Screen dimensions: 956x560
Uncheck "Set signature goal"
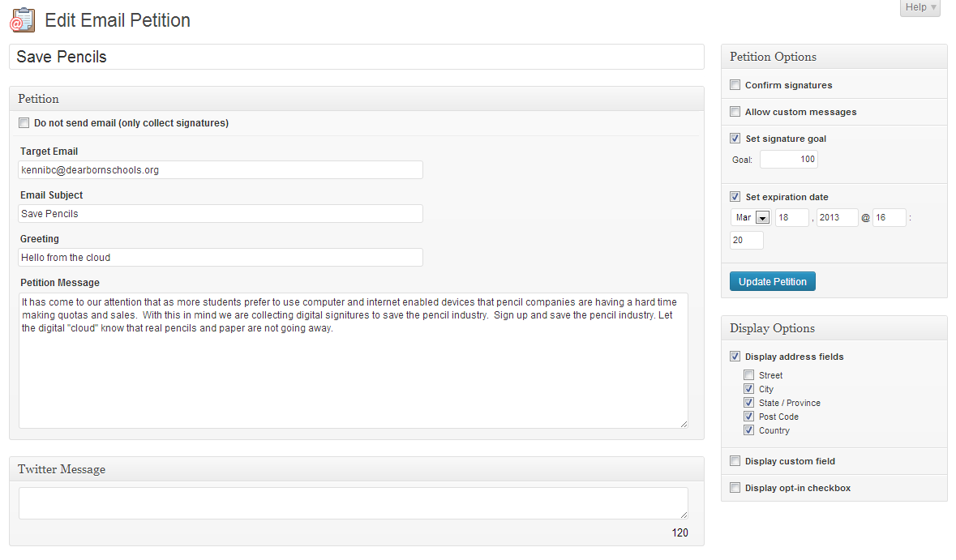[x=735, y=138]
